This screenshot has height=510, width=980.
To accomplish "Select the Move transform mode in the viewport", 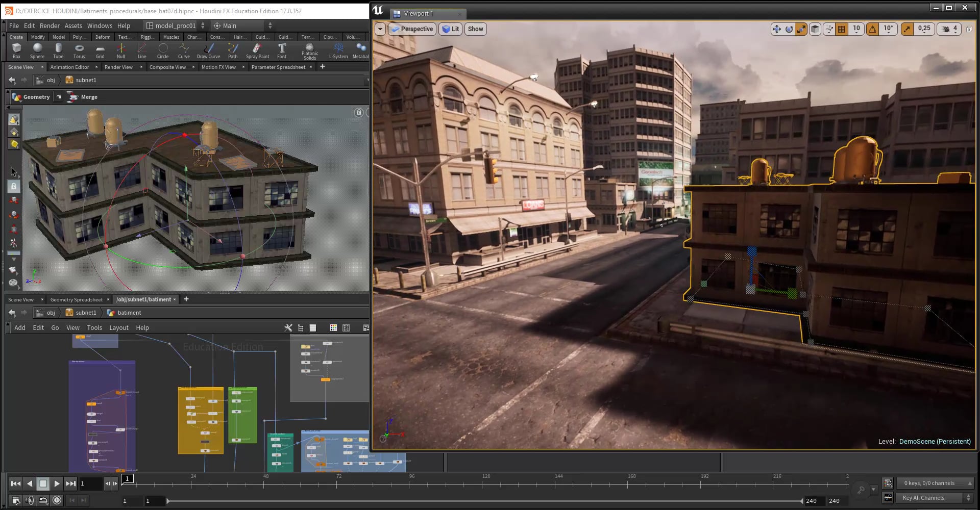I will (777, 29).
